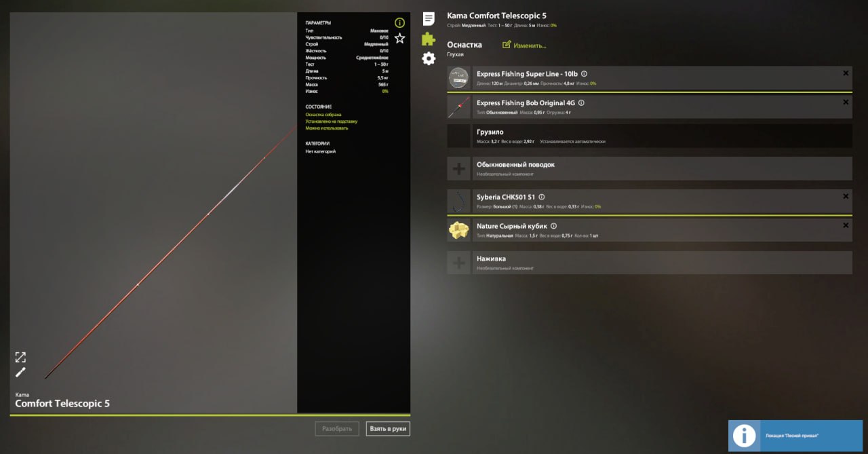Click the Разобрать button

coord(337,429)
